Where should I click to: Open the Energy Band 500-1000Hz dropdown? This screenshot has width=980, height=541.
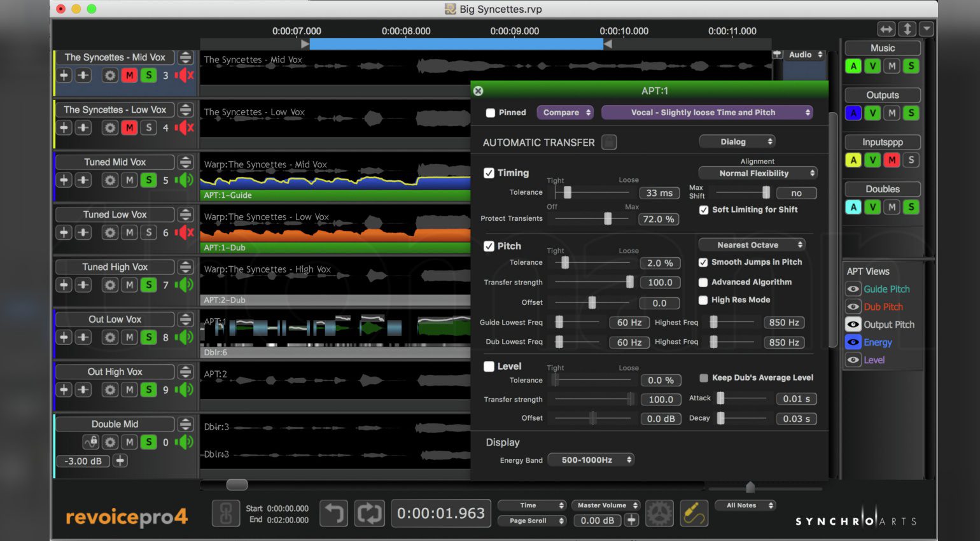tap(591, 459)
